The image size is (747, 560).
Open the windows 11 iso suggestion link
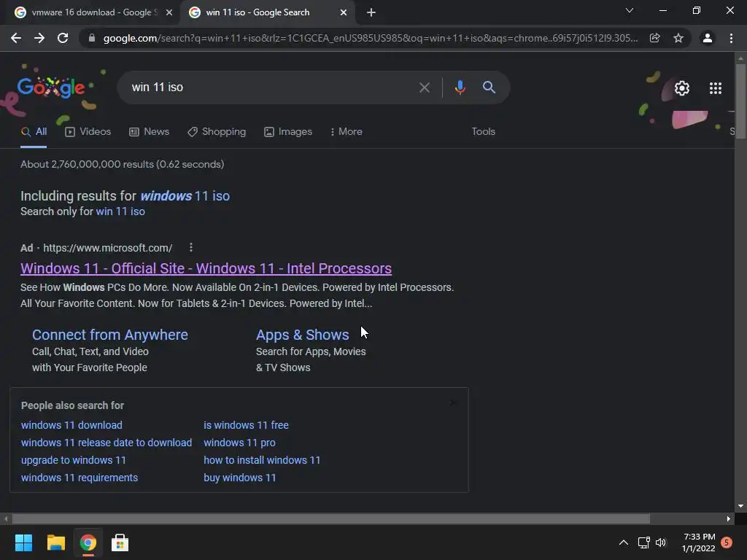pos(185,196)
